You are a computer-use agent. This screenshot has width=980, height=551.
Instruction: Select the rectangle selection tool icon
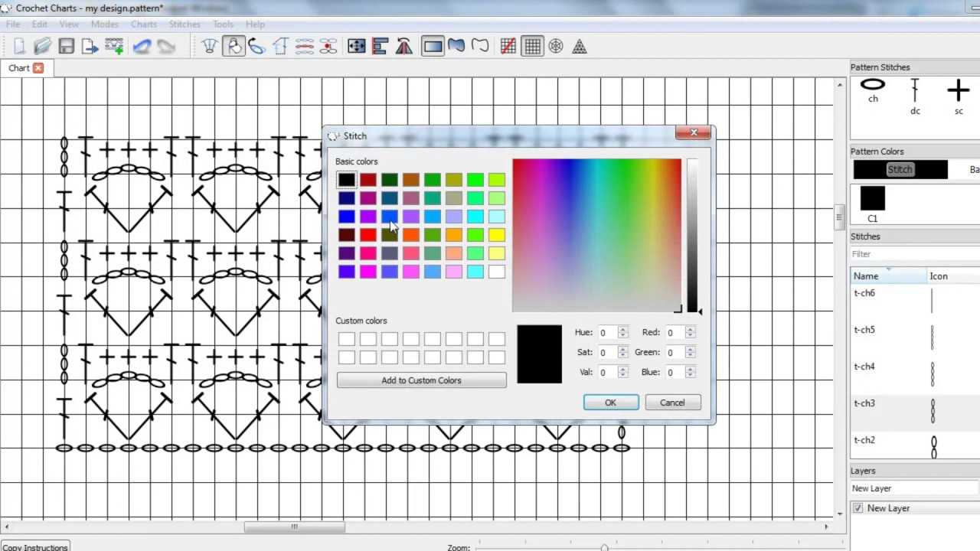coord(433,47)
